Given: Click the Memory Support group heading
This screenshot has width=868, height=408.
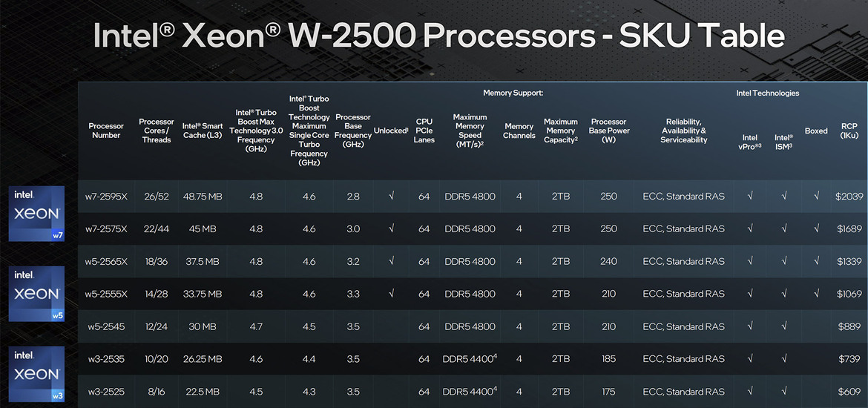Looking at the screenshot, I should click(x=513, y=93).
